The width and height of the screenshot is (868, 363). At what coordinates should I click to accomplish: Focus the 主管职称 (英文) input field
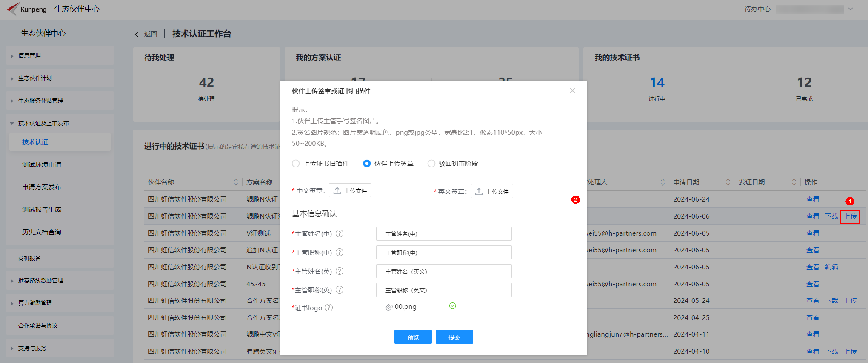click(444, 290)
